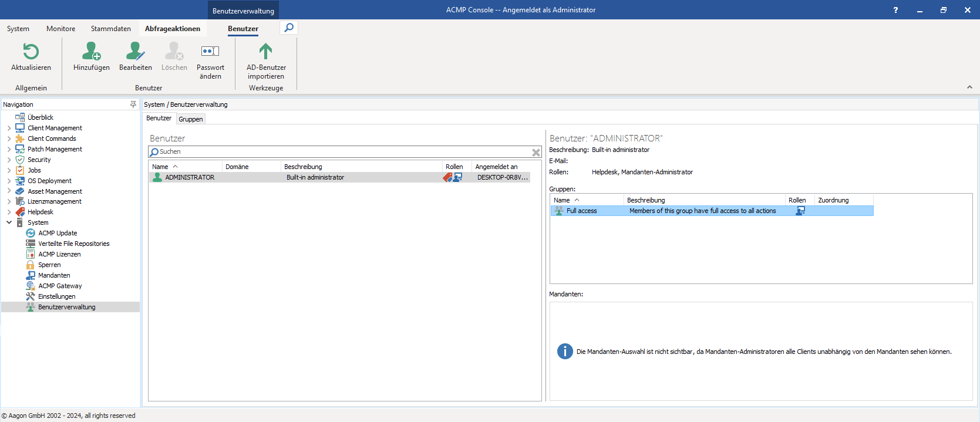Open the help question mark icon
Viewport: 980px width, 422px height.
point(895,10)
